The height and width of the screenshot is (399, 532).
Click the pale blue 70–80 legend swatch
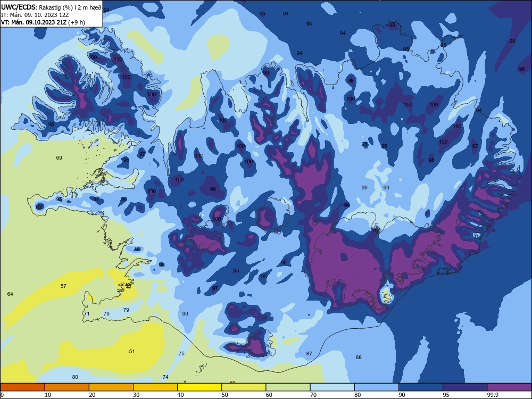coord(332,387)
